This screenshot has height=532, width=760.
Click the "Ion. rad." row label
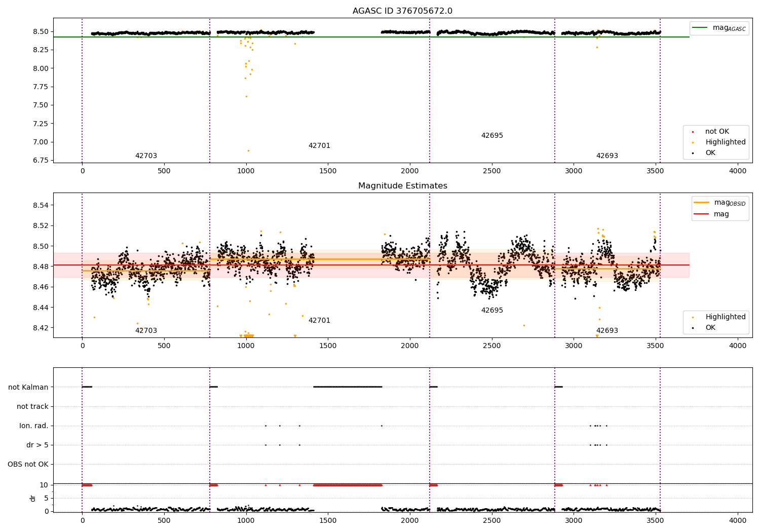point(34,426)
